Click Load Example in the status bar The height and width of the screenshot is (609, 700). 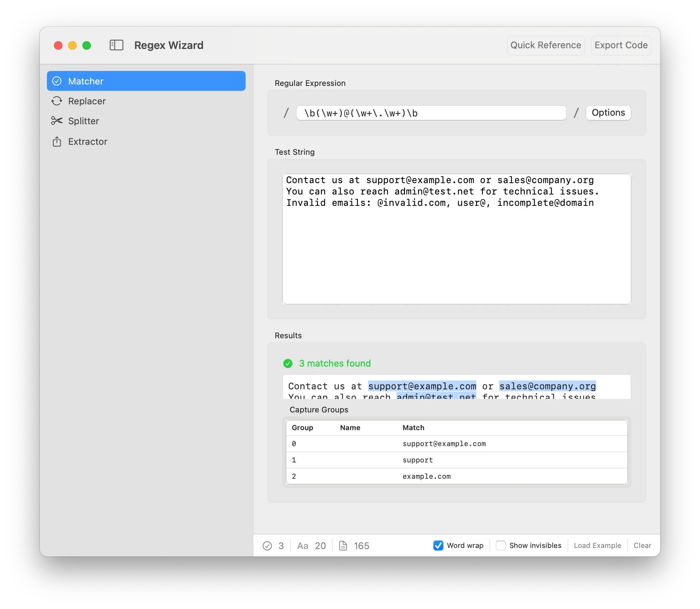pos(597,545)
